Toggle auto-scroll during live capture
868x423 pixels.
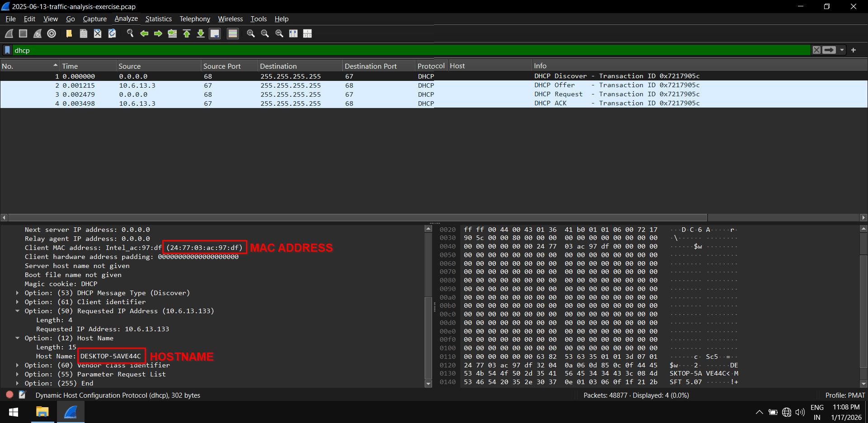tap(215, 33)
